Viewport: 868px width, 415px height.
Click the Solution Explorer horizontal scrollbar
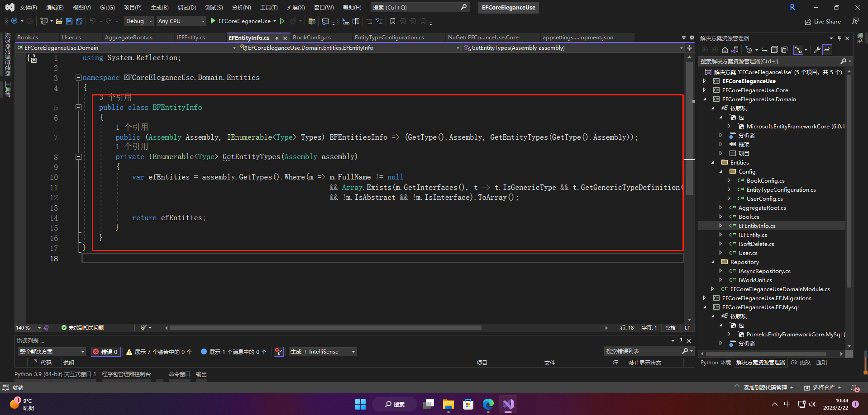point(766,354)
